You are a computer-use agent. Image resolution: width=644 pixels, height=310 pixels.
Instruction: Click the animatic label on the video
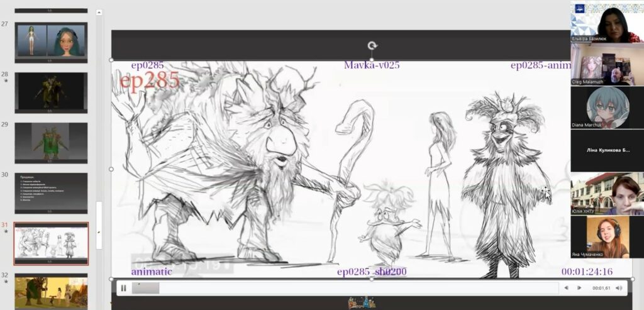(x=152, y=272)
